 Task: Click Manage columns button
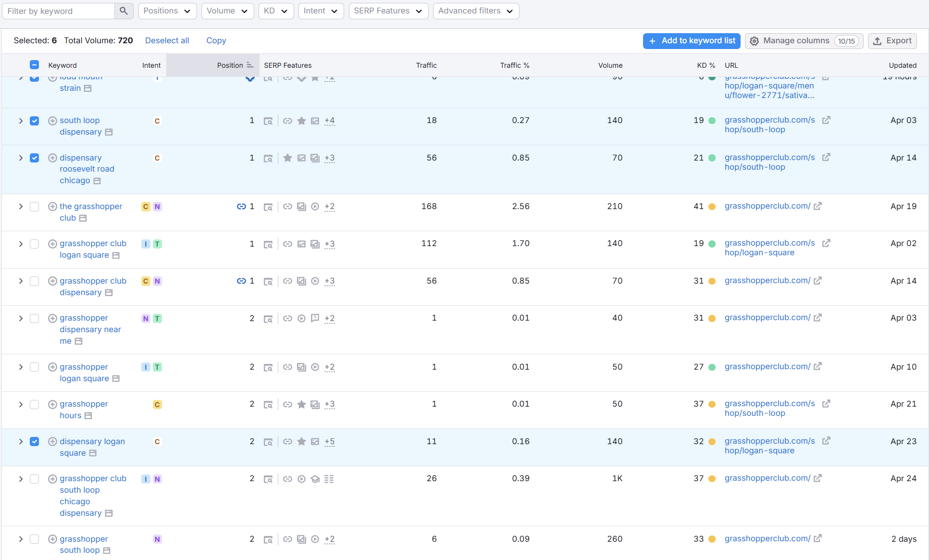point(804,41)
